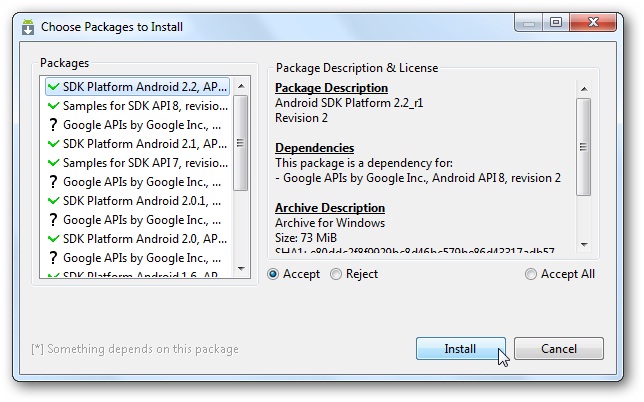Viewport: 644px width, 402px height.
Task: Click the Android SDK installer title icon
Action: coord(28,27)
